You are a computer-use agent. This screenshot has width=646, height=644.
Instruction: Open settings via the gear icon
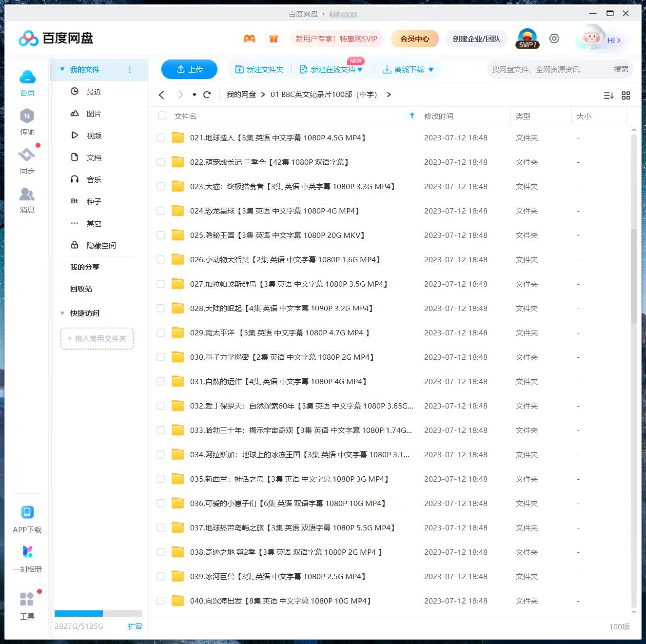tap(554, 39)
